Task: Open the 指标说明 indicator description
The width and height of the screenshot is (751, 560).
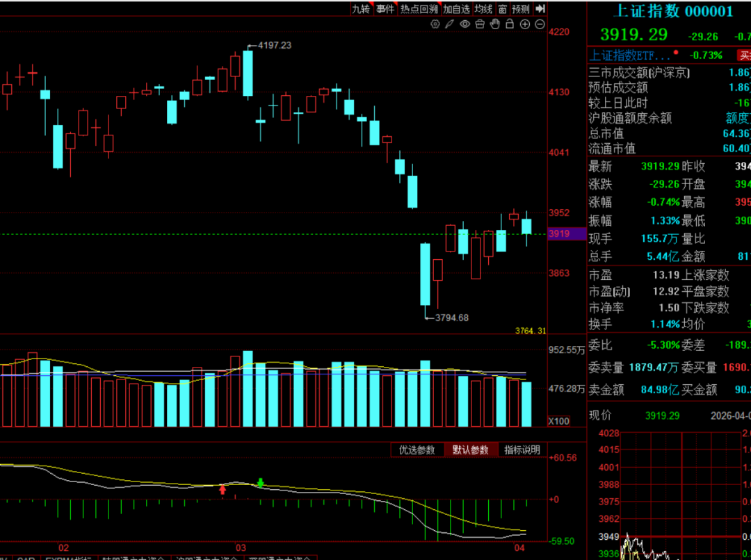Action: (522, 450)
